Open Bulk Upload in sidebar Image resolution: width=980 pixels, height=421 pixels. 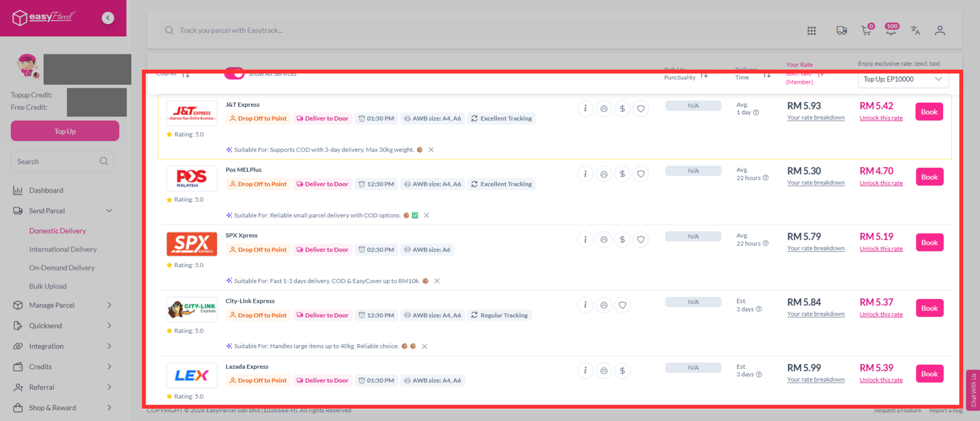(x=48, y=286)
